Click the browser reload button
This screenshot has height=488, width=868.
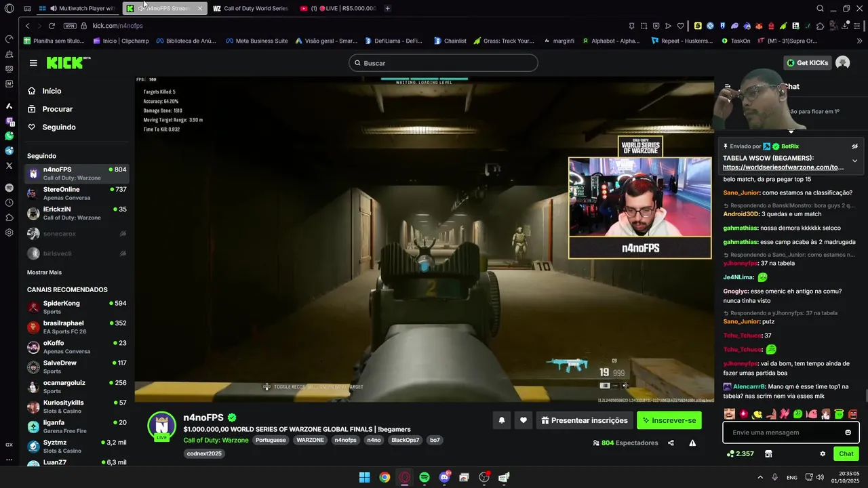pyautogui.click(x=52, y=26)
